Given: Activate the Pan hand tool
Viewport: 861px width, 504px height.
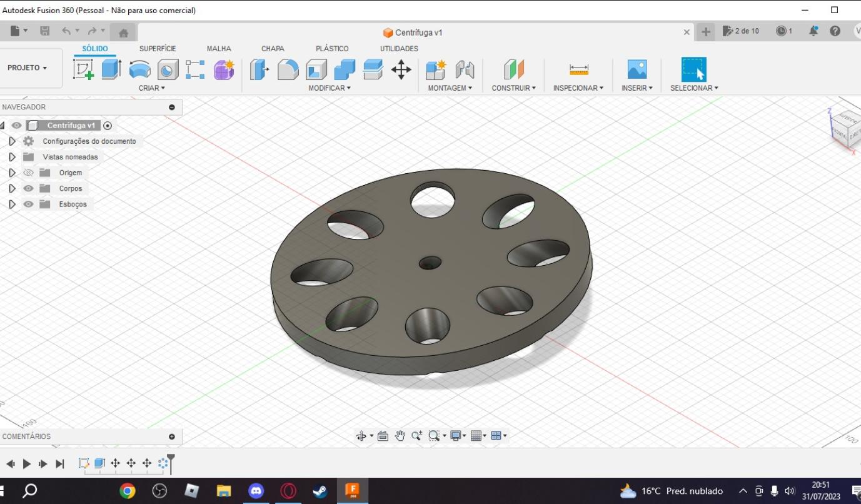Looking at the screenshot, I should pos(400,436).
